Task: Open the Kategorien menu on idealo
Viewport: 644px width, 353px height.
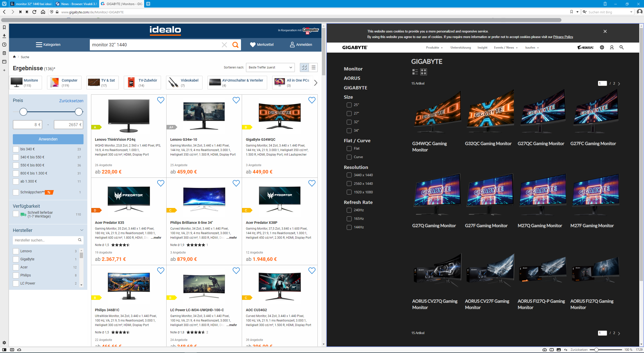Action: [48, 45]
